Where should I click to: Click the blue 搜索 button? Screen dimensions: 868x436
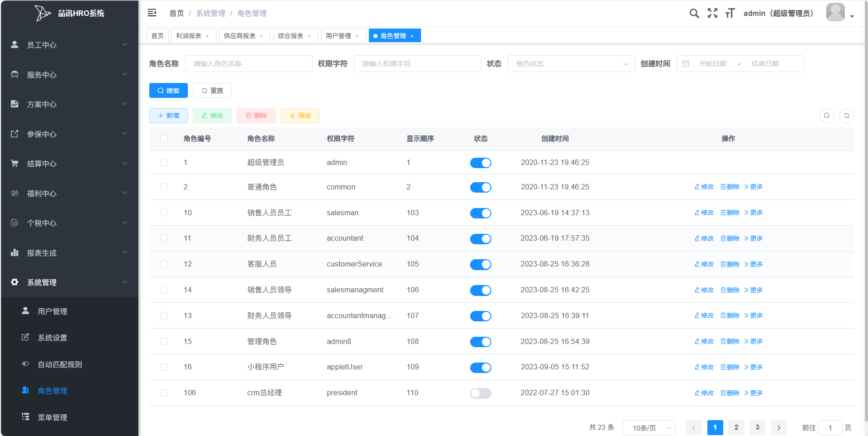click(x=168, y=91)
